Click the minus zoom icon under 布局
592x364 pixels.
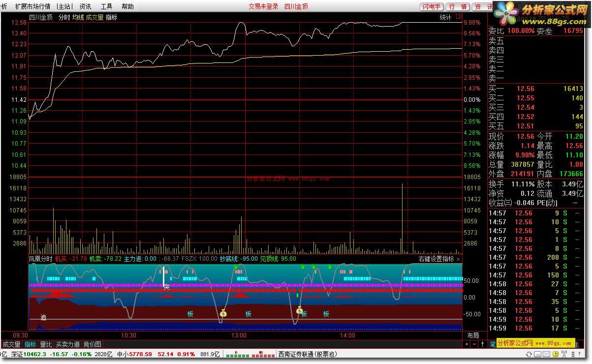click(x=475, y=344)
